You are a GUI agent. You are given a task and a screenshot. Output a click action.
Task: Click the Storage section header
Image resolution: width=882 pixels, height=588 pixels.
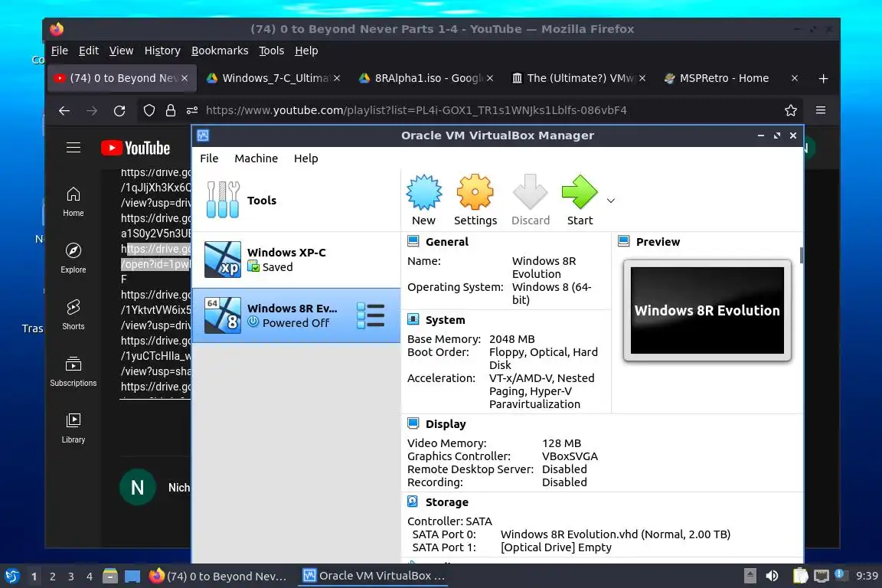click(x=446, y=502)
